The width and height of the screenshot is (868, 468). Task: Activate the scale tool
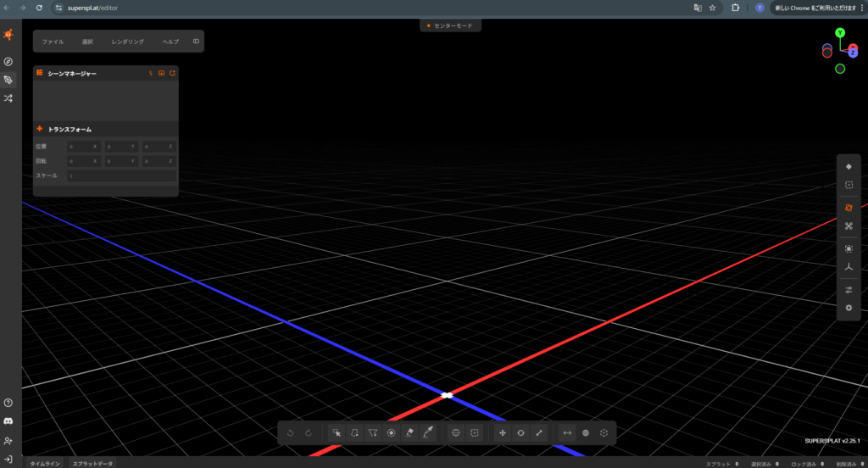(539, 433)
